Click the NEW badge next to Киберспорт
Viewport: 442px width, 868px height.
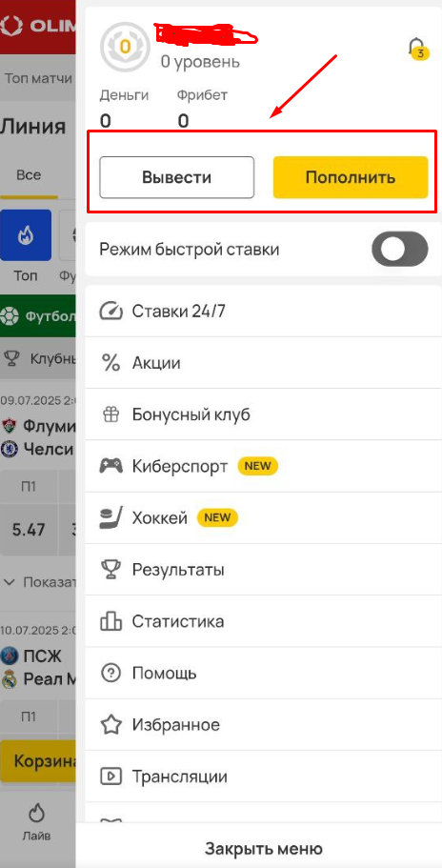(257, 466)
